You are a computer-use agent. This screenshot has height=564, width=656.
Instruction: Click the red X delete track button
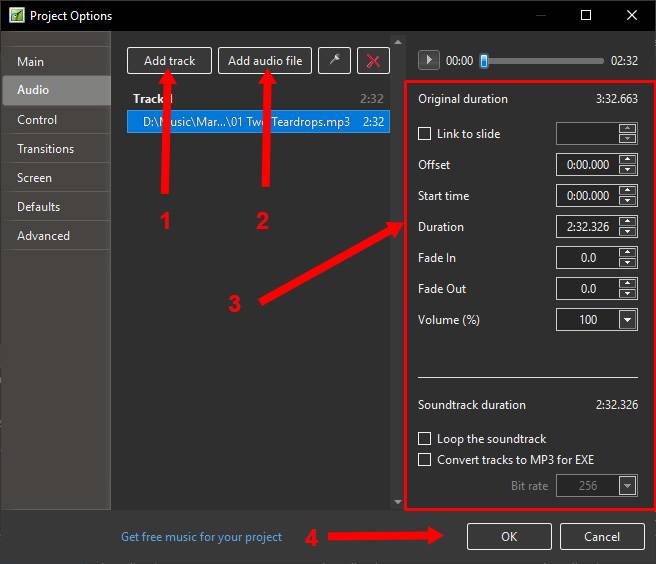click(373, 61)
